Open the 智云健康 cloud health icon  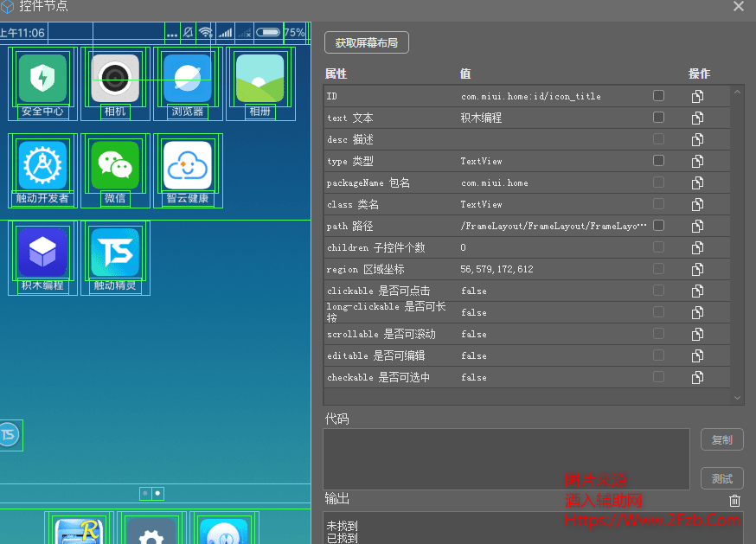[x=188, y=165]
